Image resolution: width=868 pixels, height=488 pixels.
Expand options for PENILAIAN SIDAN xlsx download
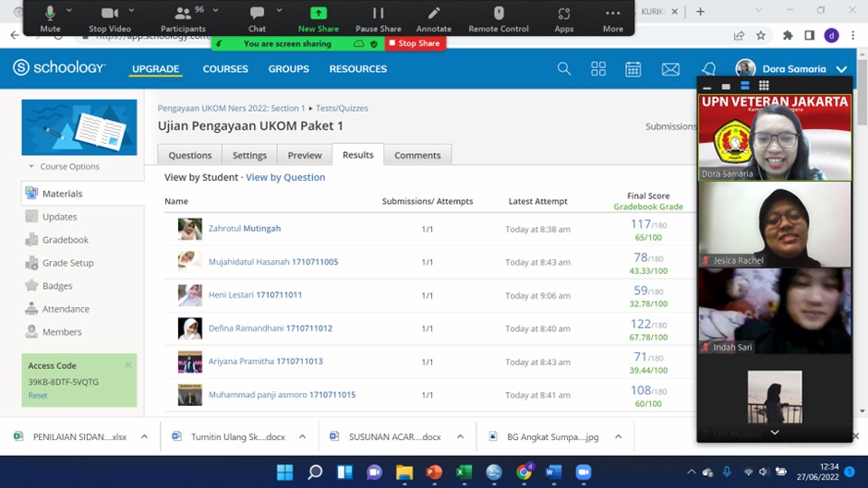point(145,437)
